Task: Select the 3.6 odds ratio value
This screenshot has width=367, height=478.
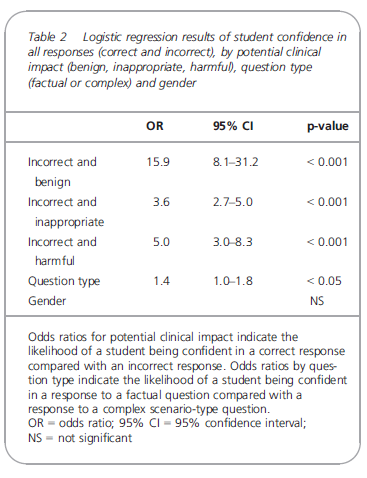Action: (x=161, y=202)
